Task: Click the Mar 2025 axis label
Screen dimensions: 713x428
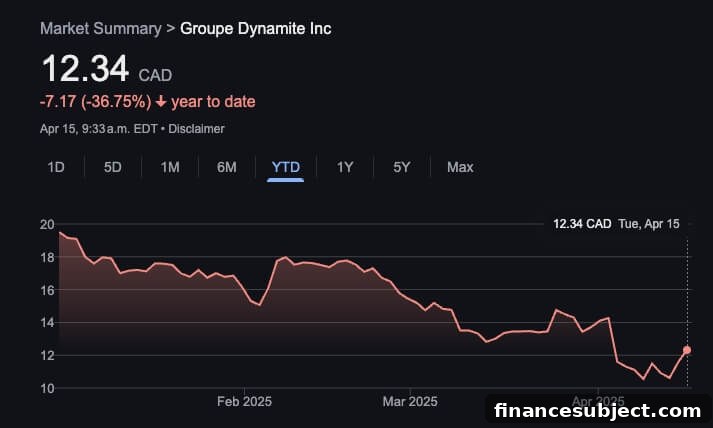Action: coord(410,401)
